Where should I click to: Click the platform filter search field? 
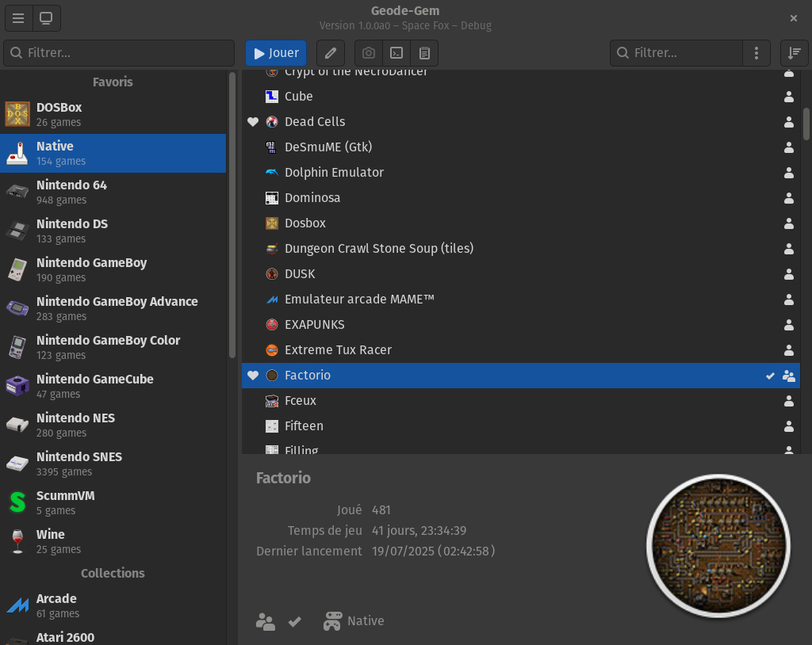coord(119,53)
